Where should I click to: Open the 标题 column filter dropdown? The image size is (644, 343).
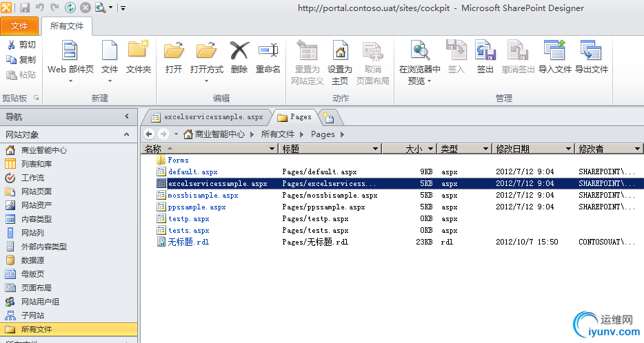pos(375,149)
